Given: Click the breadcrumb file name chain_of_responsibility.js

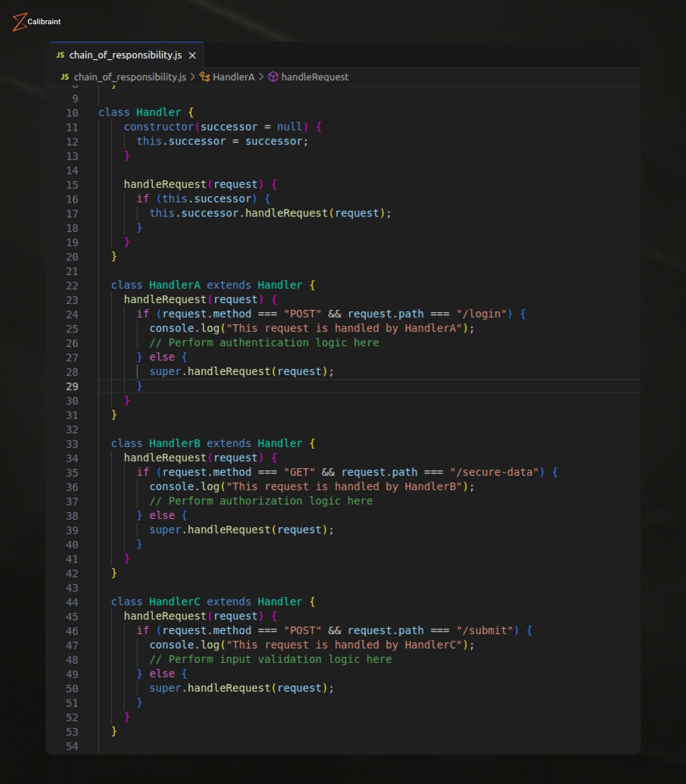Looking at the screenshot, I should 130,77.
